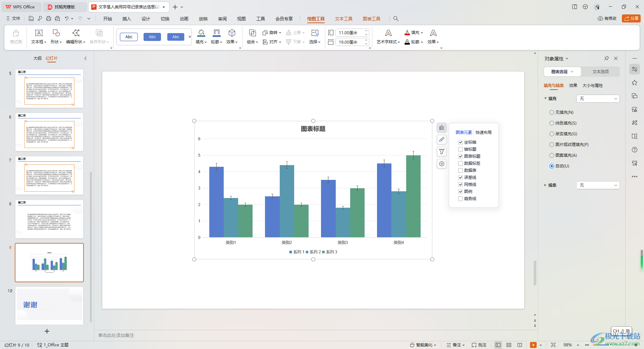644x349 pixels.
Task: Click the shape Fill paint bucket icon
Action: tap(201, 33)
